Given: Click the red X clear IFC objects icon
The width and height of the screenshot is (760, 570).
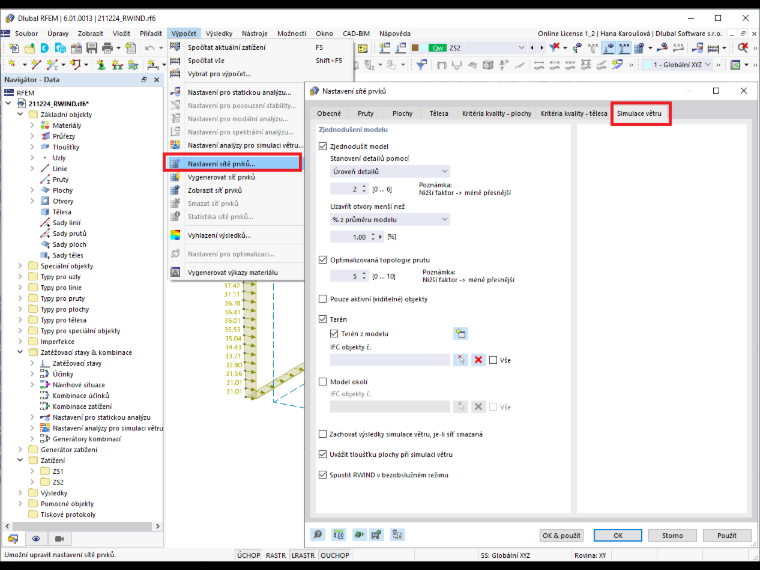Looking at the screenshot, I should pyautogui.click(x=478, y=360).
